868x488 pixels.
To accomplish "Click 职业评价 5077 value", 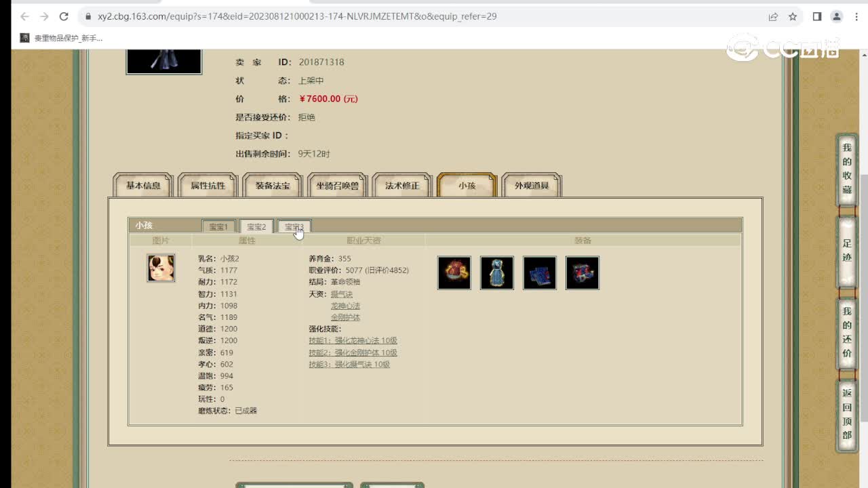I will point(359,270).
